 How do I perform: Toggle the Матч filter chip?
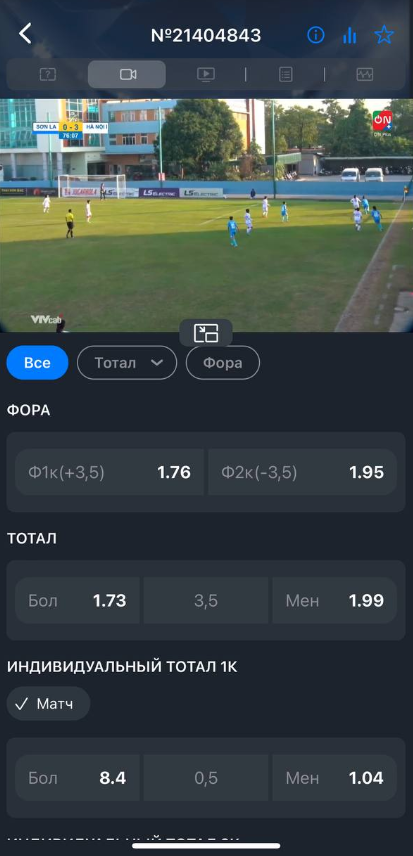[48, 704]
